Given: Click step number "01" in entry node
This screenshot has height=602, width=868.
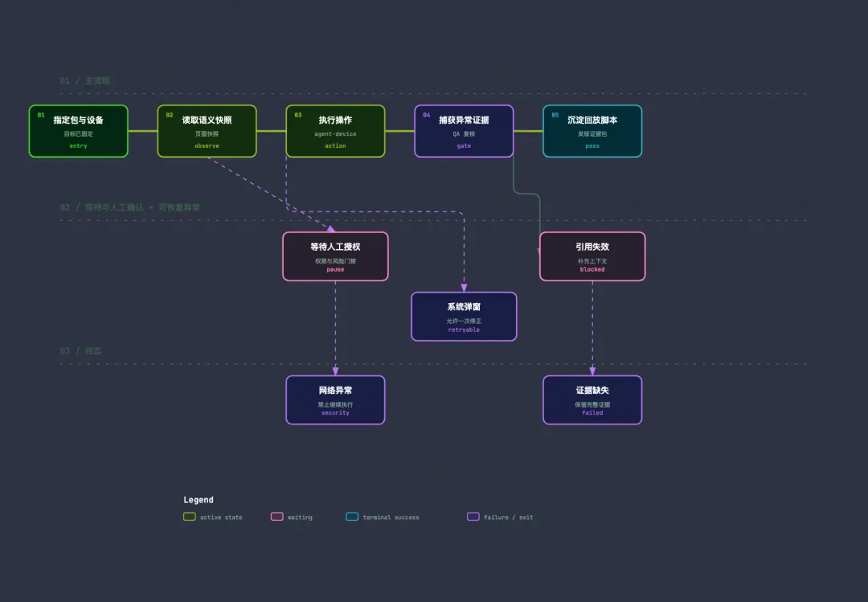Looking at the screenshot, I should coord(41,115).
